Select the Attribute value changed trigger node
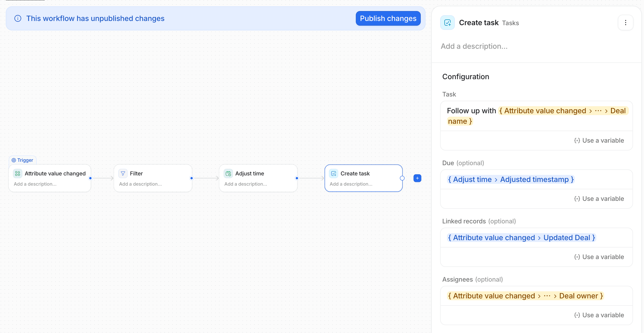 tap(50, 178)
